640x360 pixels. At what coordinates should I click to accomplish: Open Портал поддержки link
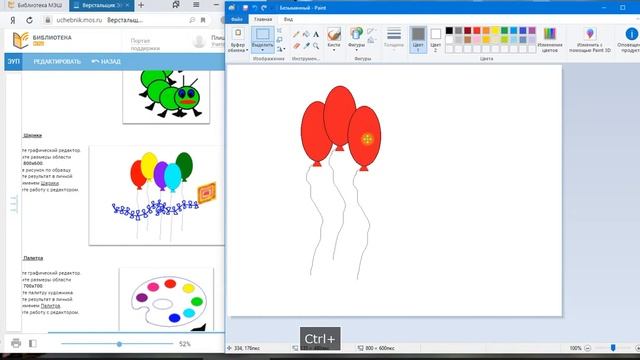click(145, 44)
